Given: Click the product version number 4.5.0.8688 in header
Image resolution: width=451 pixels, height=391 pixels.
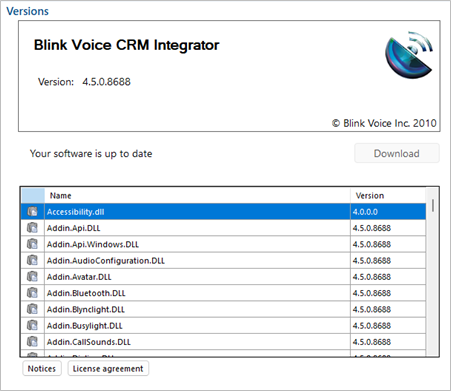Looking at the screenshot, I should 106,82.
